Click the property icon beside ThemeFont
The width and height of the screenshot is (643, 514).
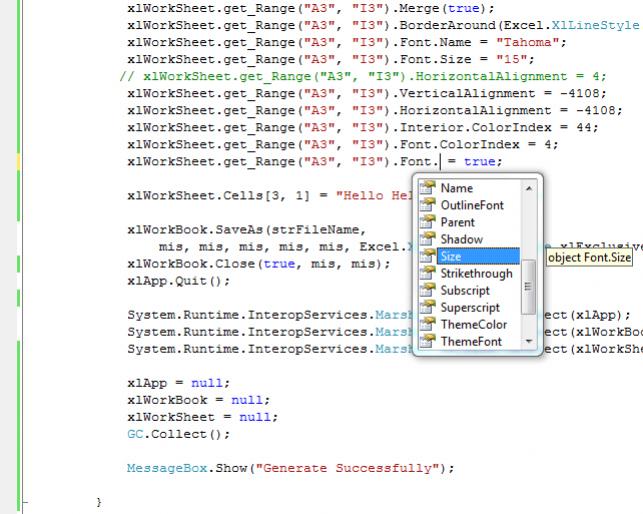pyautogui.click(x=427, y=341)
